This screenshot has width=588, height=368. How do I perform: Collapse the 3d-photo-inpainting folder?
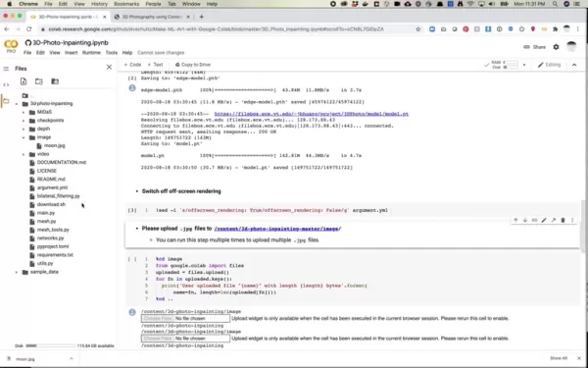click(16, 104)
